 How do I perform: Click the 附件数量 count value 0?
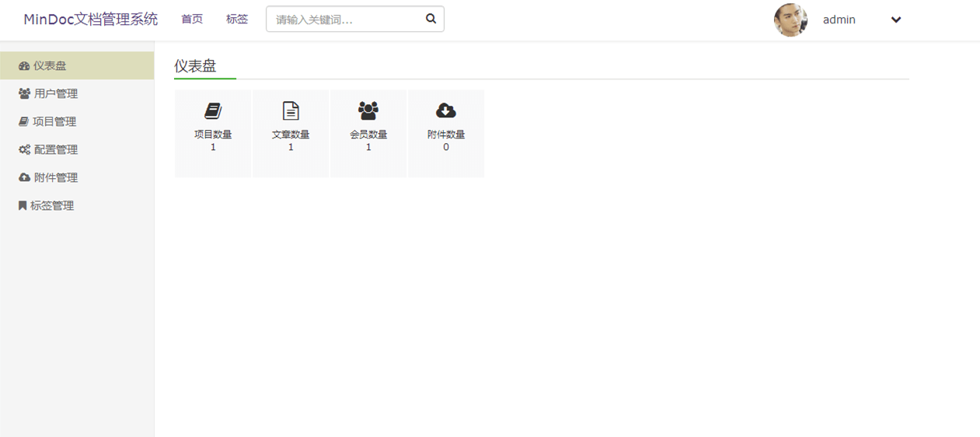446,147
